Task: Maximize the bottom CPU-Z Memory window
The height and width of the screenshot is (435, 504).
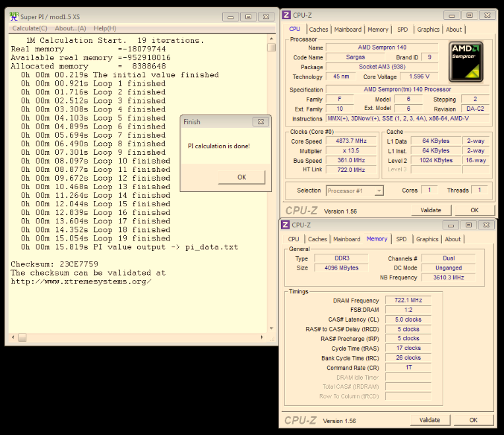Action: pos(468,225)
